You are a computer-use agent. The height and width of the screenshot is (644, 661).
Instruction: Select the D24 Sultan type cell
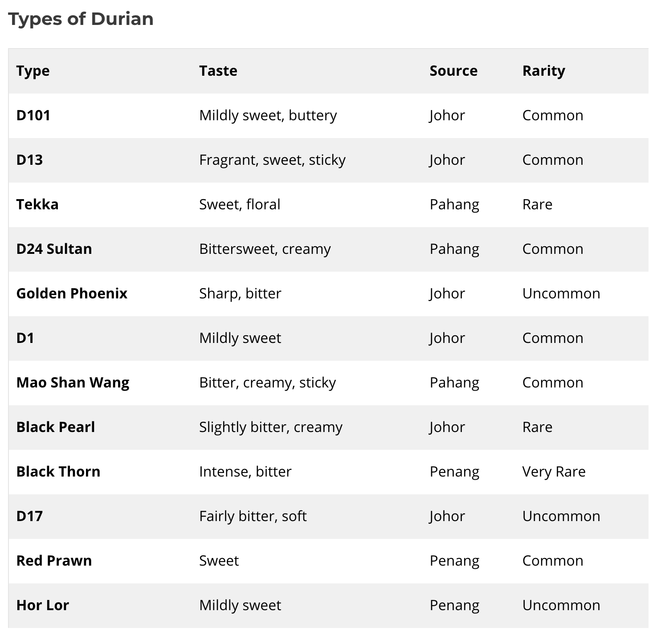point(54,249)
